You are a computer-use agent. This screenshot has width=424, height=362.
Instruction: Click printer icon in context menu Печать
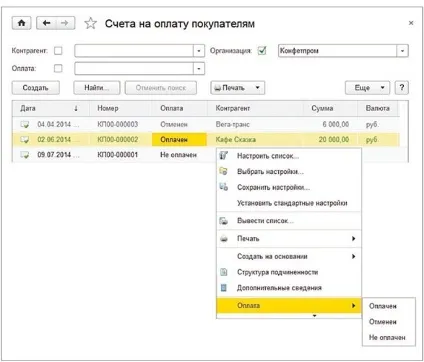(224, 239)
